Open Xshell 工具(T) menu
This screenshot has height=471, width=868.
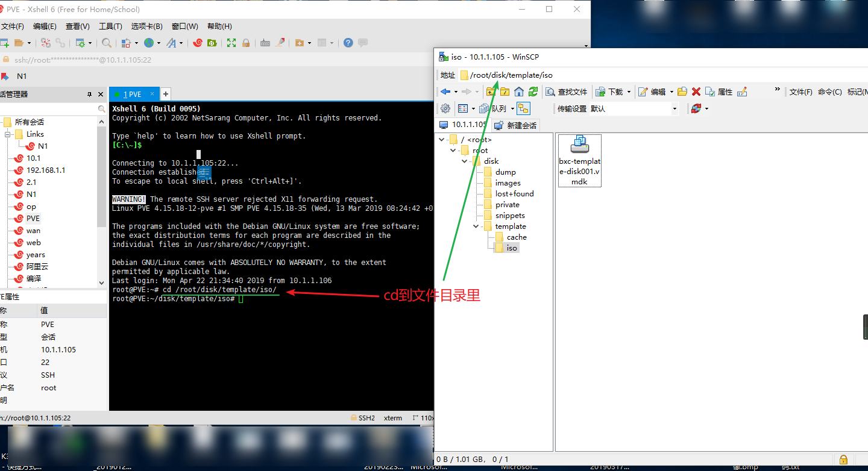110,27
